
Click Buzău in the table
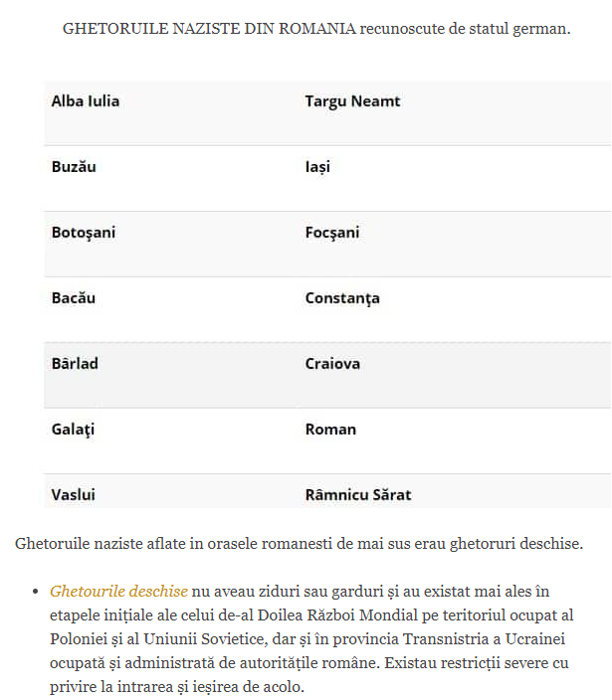(74, 166)
